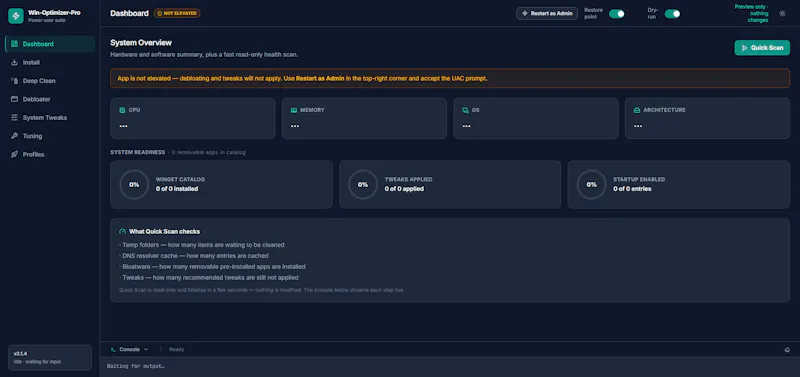Click '0 of 0 applied' text

(404, 189)
